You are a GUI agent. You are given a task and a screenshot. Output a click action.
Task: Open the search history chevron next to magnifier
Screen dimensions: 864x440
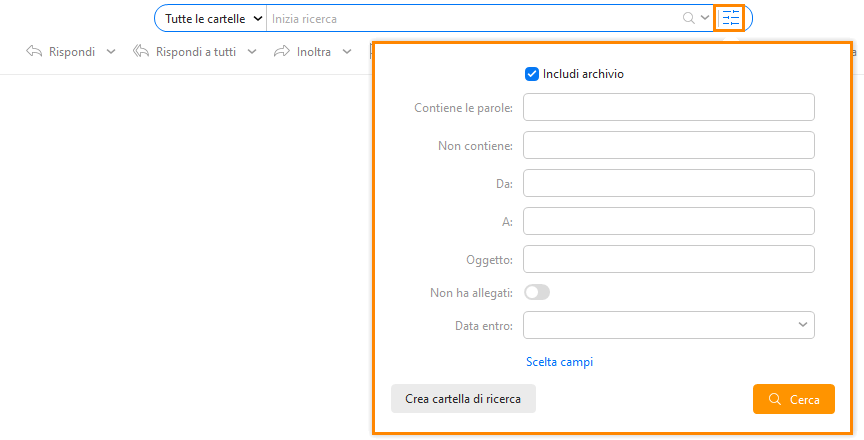coord(705,18)
